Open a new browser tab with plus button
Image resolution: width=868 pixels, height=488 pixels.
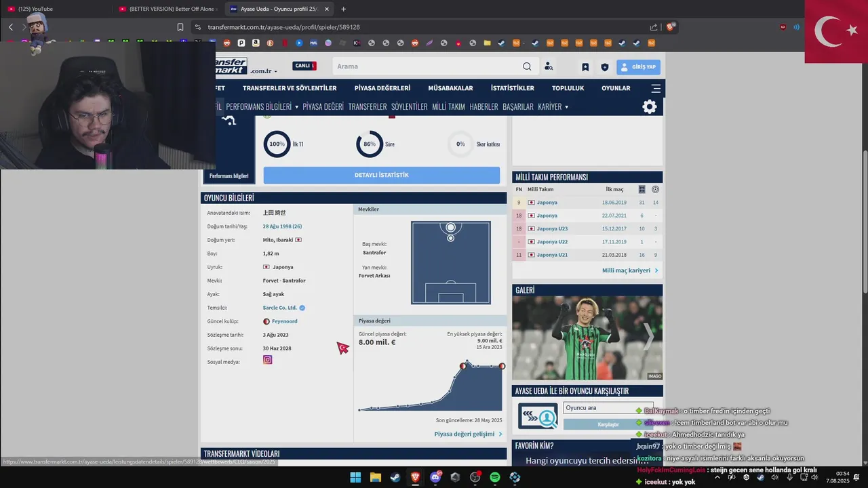click(x=343, y=9)
